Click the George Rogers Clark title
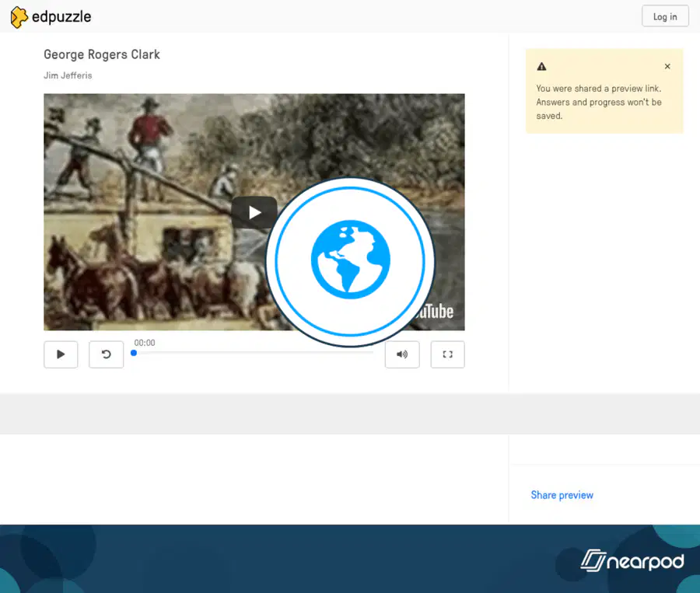Image resolution: width=700 pixels, height=593 pixels. coord(102,54)
